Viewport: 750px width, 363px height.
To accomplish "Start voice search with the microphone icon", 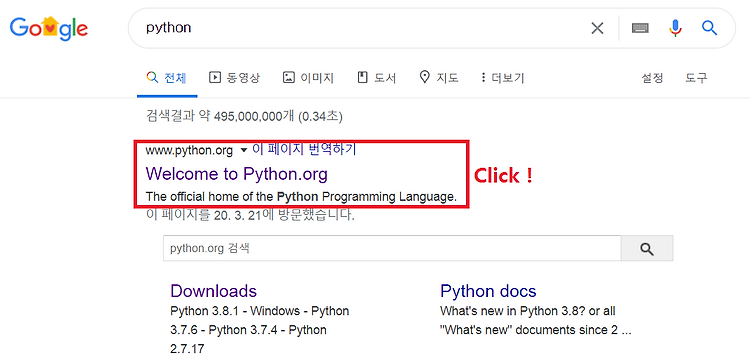I will (675, 28).
